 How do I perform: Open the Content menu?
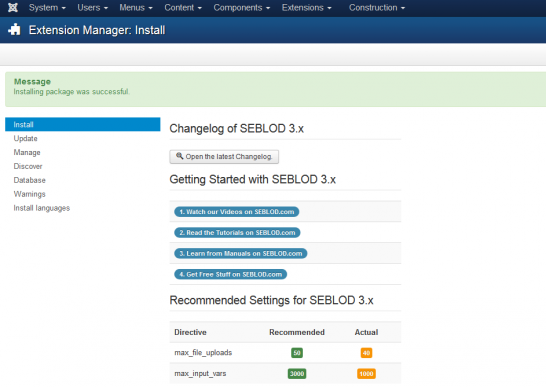(x=183, y=8)
